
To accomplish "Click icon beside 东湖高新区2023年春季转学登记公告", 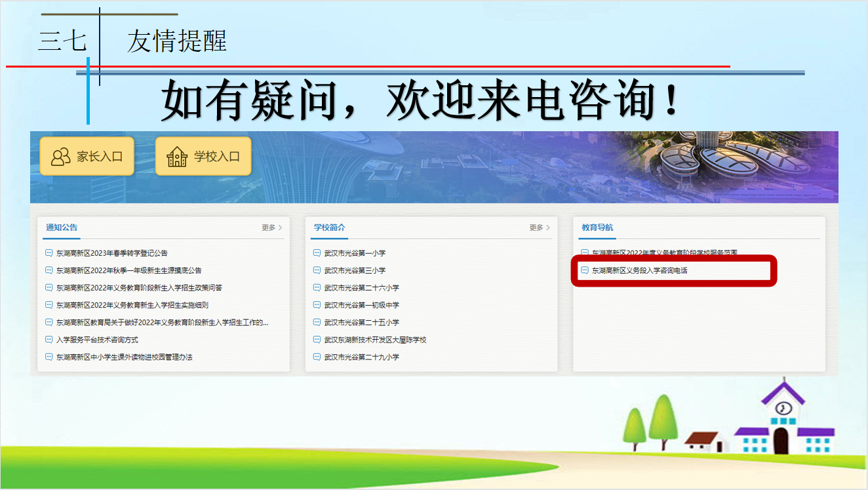I will (x=48, y=253).
